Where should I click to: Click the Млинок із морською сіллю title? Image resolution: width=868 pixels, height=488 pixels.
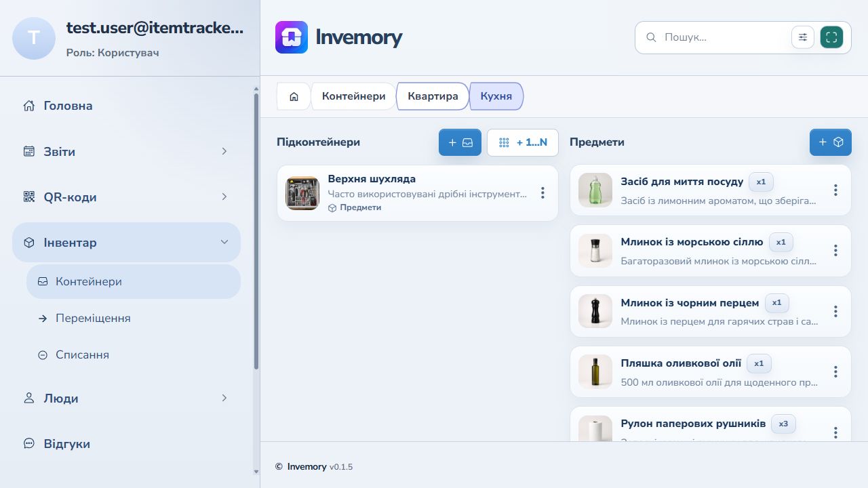(x=692, y=242)
